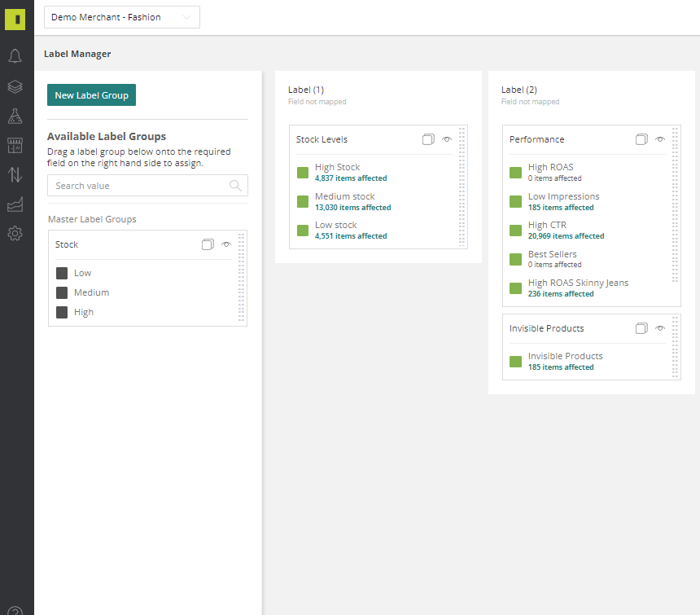Image resolution: width=700 pixels, height=615 pixels.
Task: Toggle visibility of Performance label group
Action: coord(660,139)
